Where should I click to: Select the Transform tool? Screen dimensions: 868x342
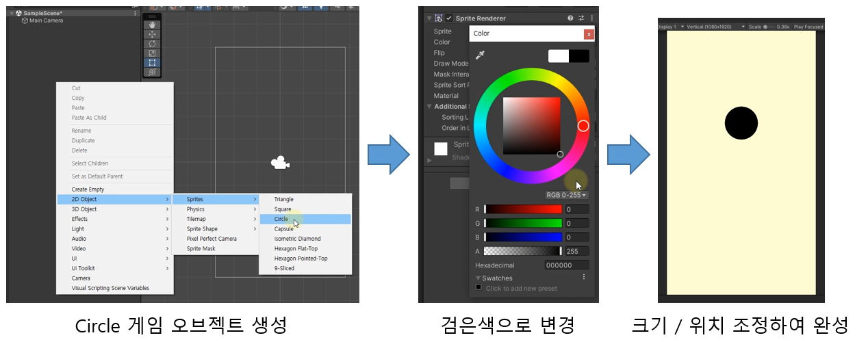coord(152,73)
